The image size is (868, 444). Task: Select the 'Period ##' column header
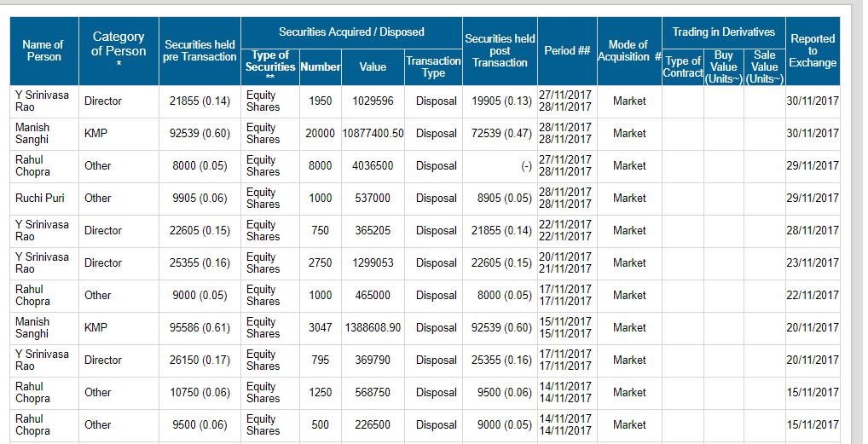(567, 50)
